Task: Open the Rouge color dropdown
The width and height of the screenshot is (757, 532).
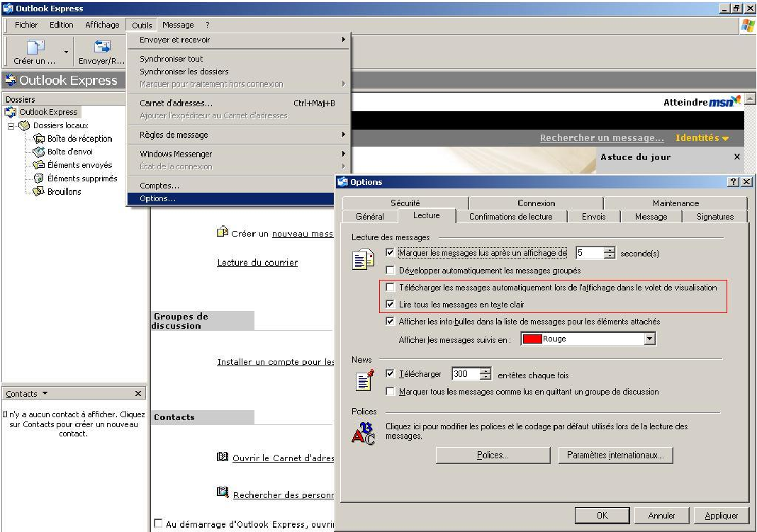Action: [x=650, y=339]
